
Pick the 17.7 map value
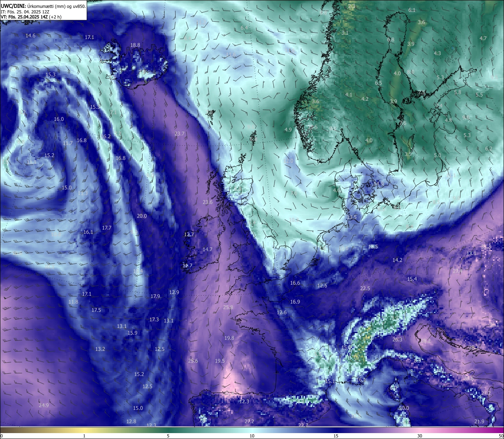pos(106,228)
